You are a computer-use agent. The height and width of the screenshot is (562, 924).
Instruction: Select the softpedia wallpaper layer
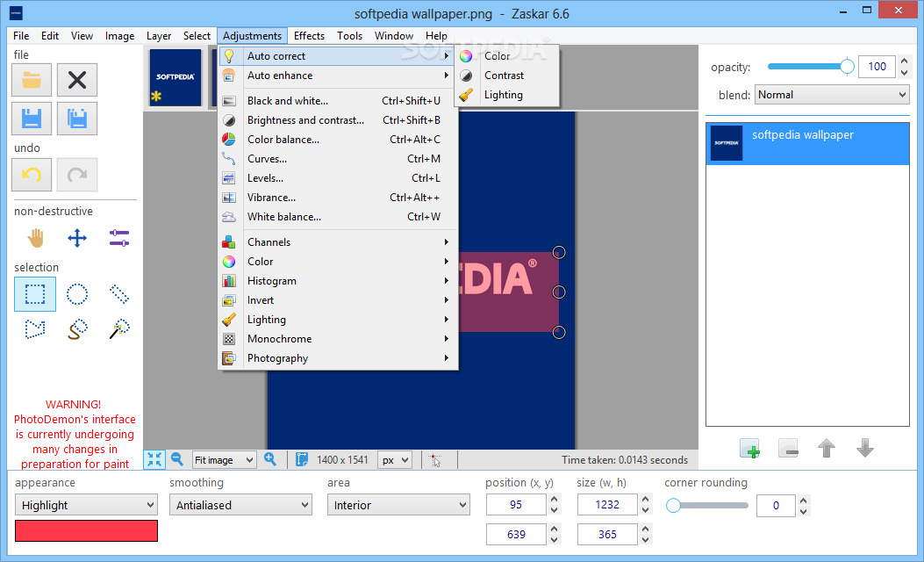(x=807, y=143)
